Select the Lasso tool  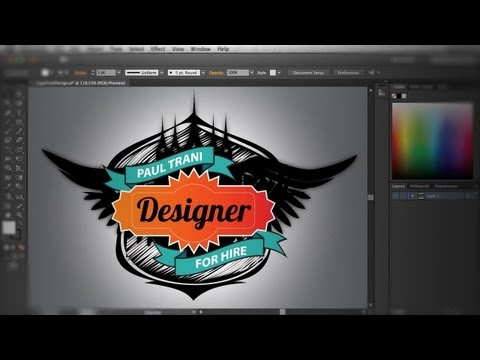point(19,104)
